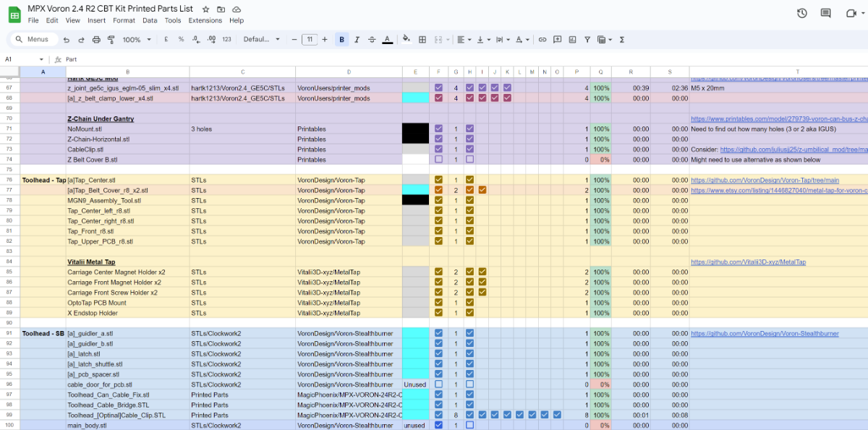
Task: Open the Voron-Tap GitHub tree/main link
Action: click(765, 180)
